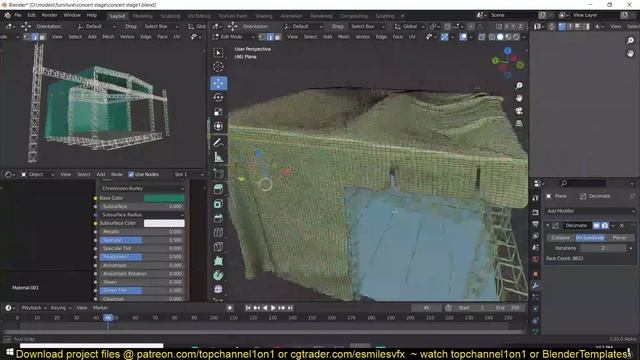Viewport: 640px width, 360px height.
Task: Select the Cursor tool in toolbar
Action: (218, 67)
